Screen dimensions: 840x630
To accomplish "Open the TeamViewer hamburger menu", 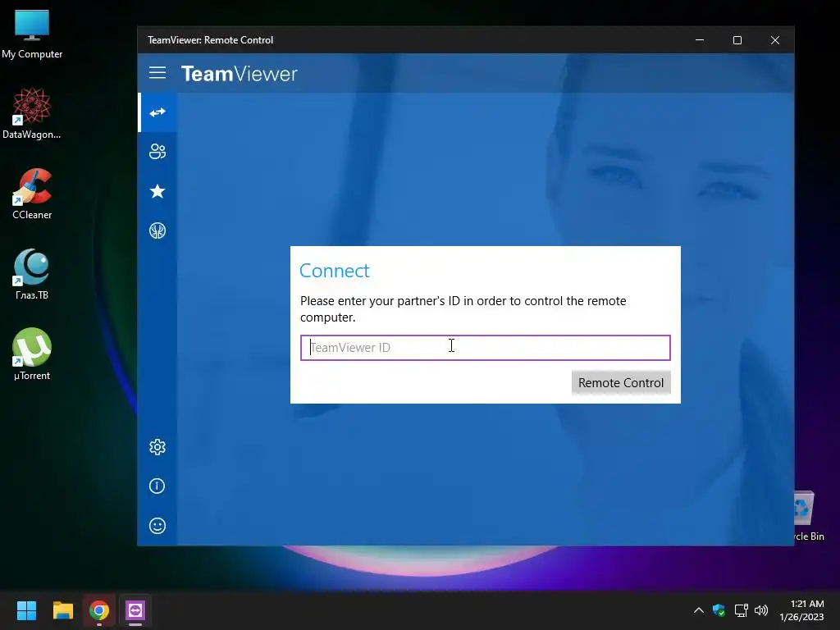I will (157, 73).
